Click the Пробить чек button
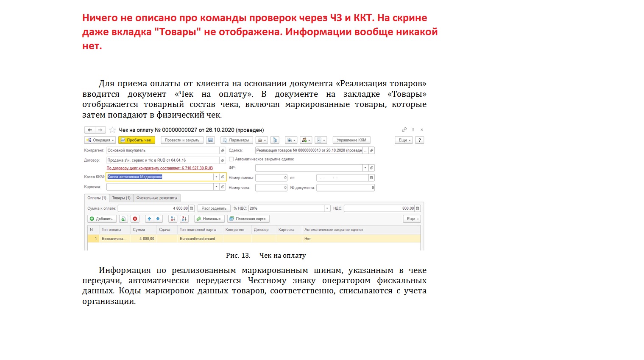The width and height of the screenshot is (644, 360). click(x=137, y=140)
